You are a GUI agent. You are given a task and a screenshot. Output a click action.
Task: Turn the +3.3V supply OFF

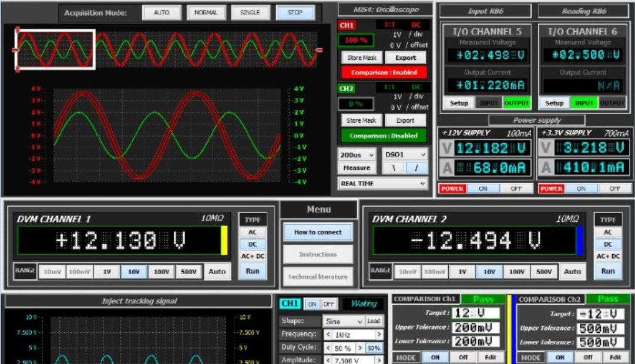point(614,188)
